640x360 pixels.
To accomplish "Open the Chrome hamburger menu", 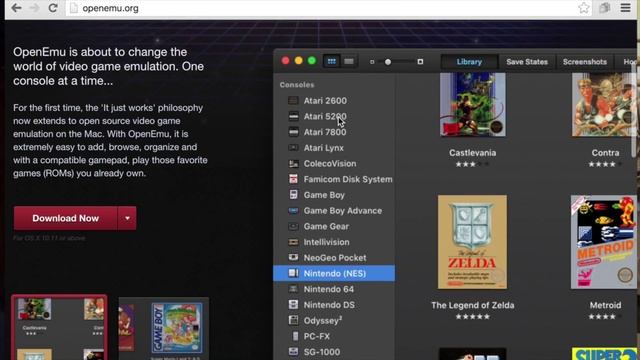I will click(625, 8).
